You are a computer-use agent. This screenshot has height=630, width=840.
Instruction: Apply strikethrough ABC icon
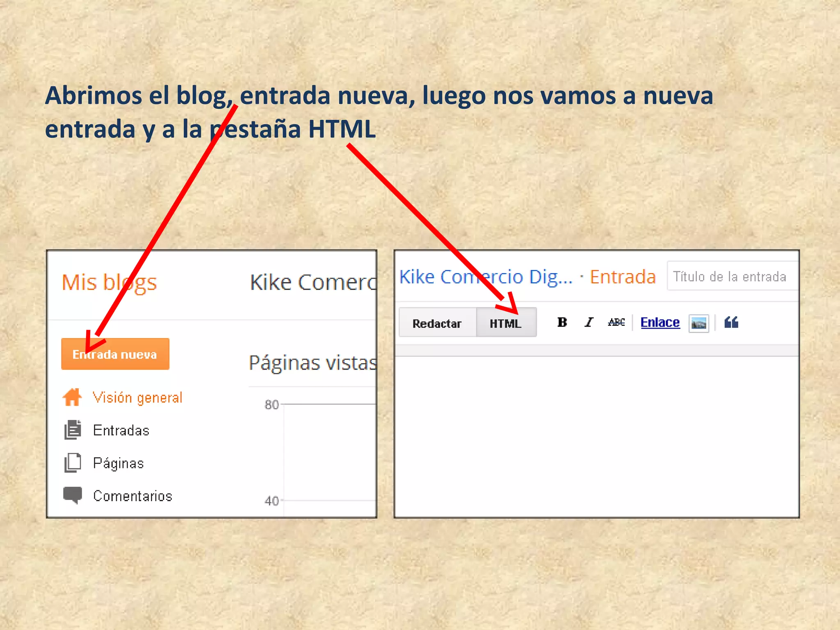click(x=616, y=322)
